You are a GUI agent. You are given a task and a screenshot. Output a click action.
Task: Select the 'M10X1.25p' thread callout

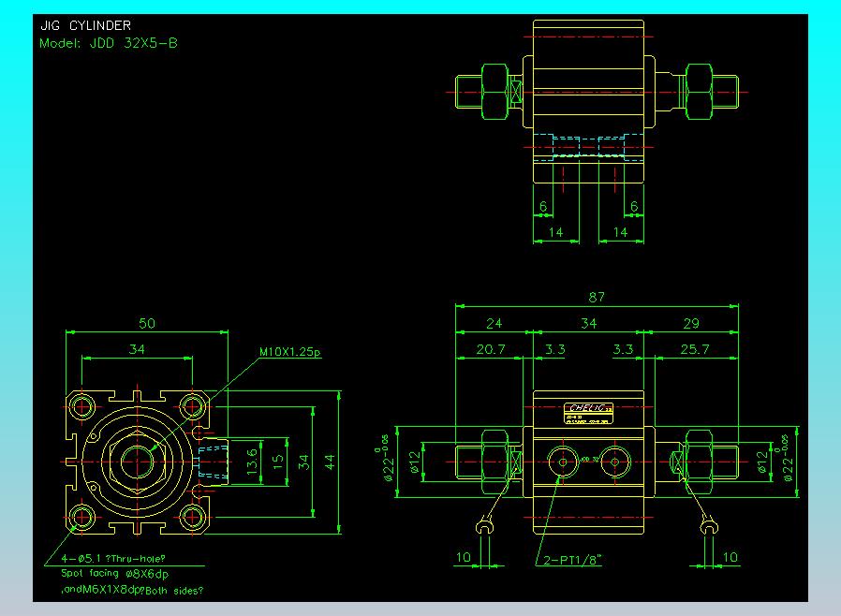(290, 352)
